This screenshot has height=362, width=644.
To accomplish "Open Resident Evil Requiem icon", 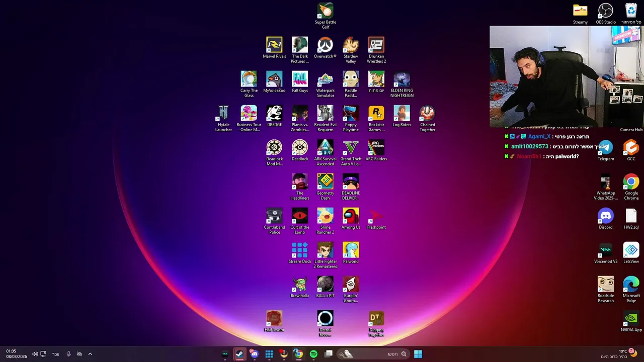I will [325, 118].
